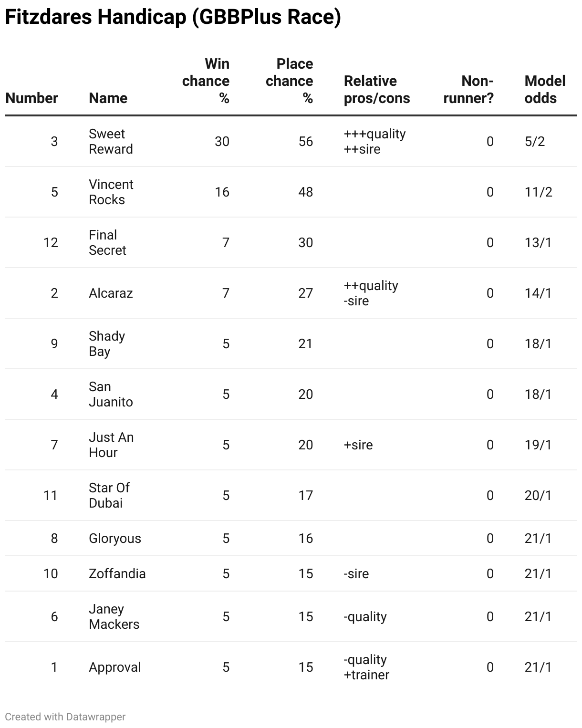The width and height of the screenshot is (582, 728).
Task: Click the 'Name' column header
Action: coord(108,98)
